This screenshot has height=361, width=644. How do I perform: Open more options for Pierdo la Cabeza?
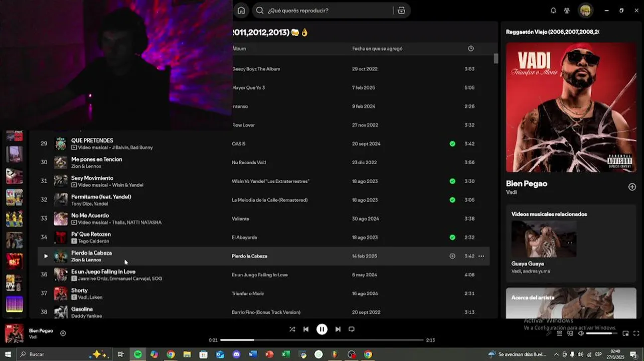tap(481, 256)
